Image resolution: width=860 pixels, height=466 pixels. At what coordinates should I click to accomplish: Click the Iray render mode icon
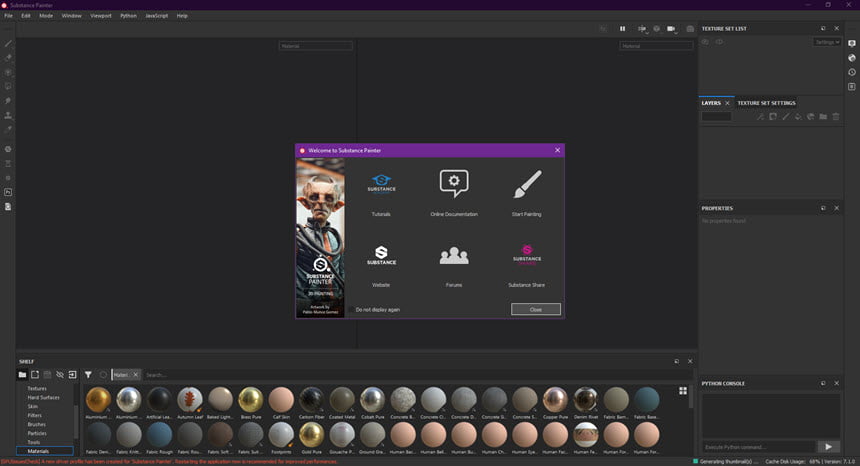coord(690,29)
